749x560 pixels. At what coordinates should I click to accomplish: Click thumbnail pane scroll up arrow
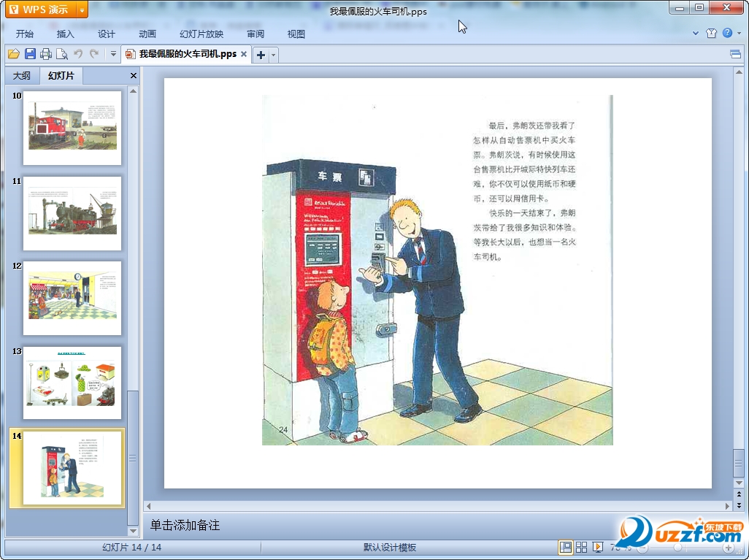coord(134,91)
